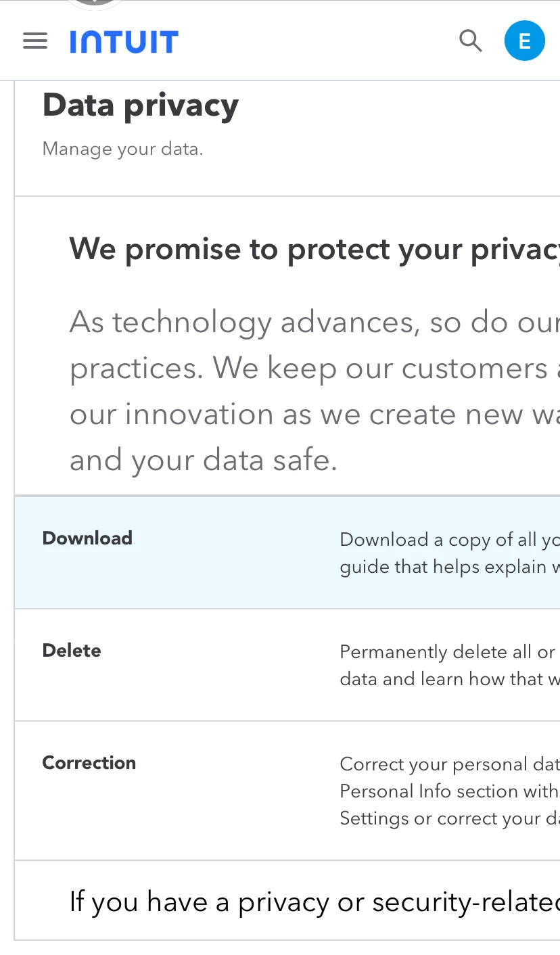560x955 pixels.
Task: Click the 'and your data safe.' line
Action: pyautogui.click(x=203, y=461)
